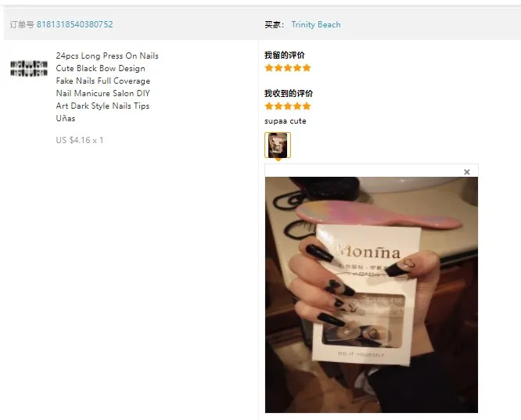Open buyer Trinity Beach profile link
This screenshot has height=420, width=521.
(316, 24)
